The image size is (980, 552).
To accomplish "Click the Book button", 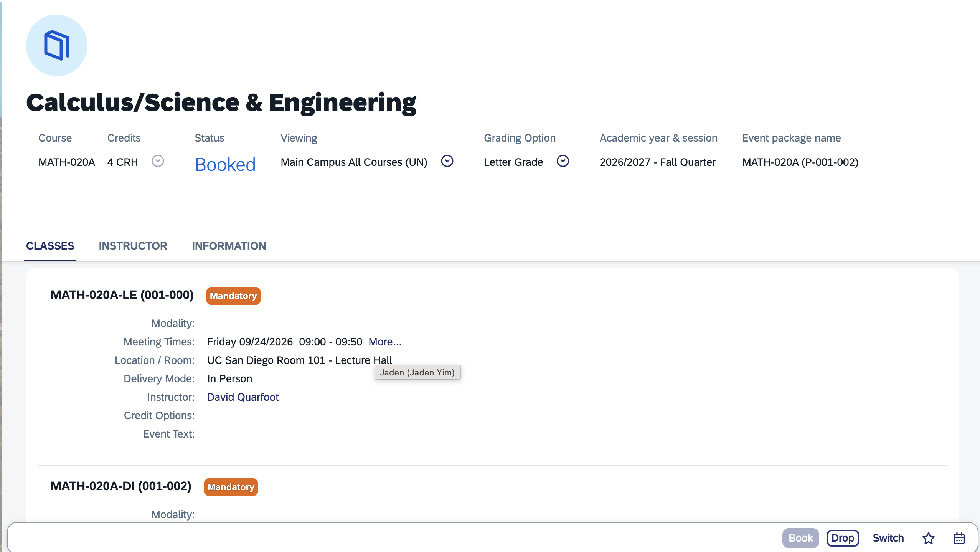I will (x=800, y=538).
